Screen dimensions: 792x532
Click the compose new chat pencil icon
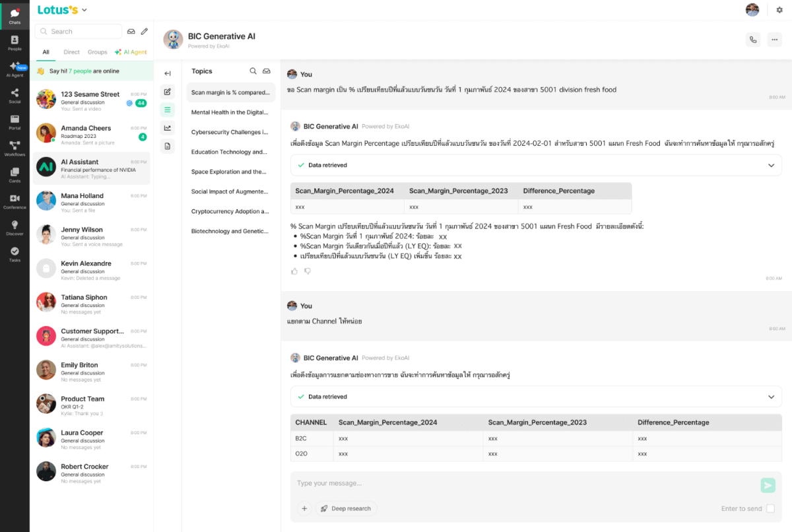tap(145, 31)
